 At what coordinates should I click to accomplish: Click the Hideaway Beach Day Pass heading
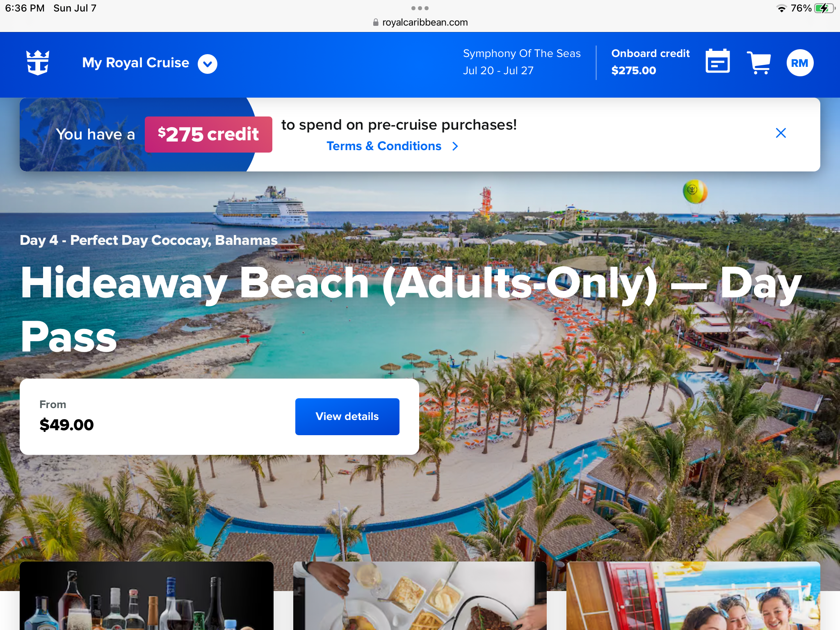pos(411,309)
